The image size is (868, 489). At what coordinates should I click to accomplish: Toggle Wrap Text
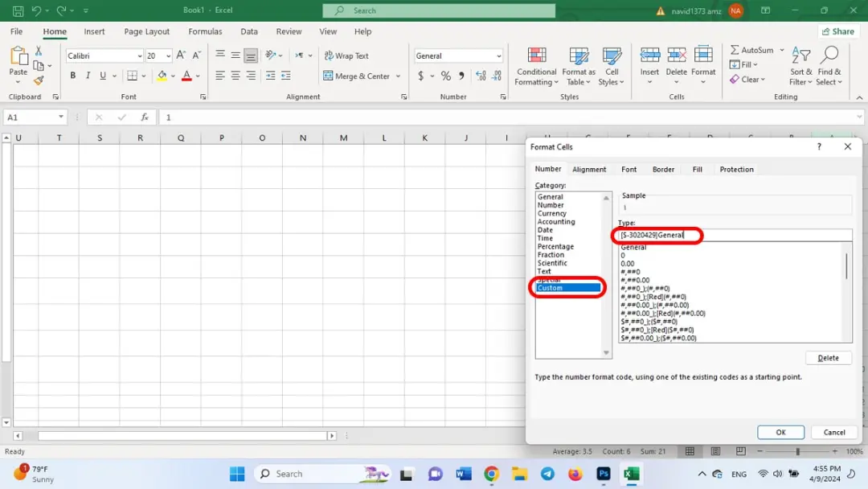coord(346,55)
